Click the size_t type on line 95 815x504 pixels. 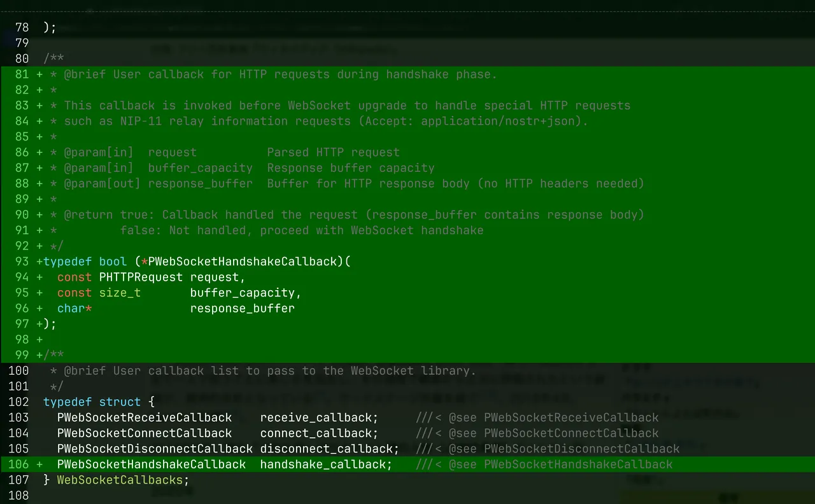tap(120, 293)
